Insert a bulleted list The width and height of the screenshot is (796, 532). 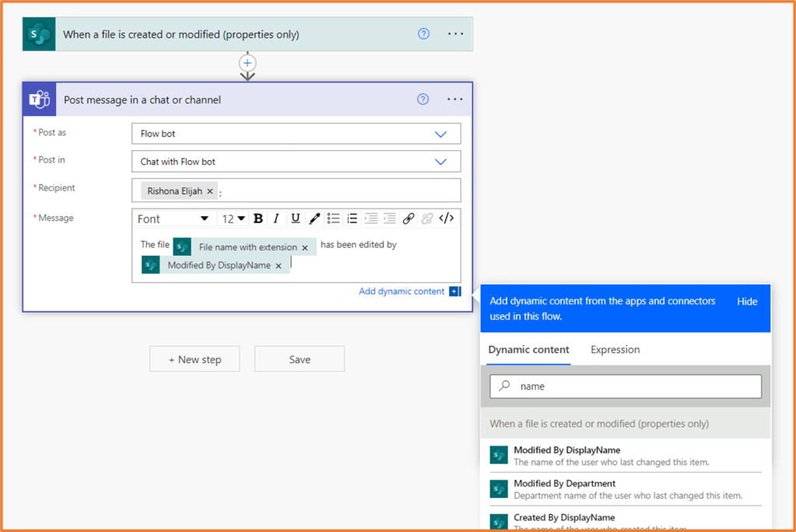[x=333, y=219]
